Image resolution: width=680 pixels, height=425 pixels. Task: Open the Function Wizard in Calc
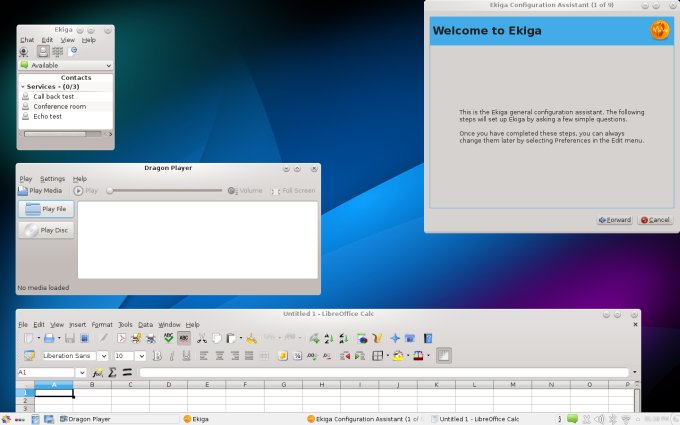coord(97,373)
